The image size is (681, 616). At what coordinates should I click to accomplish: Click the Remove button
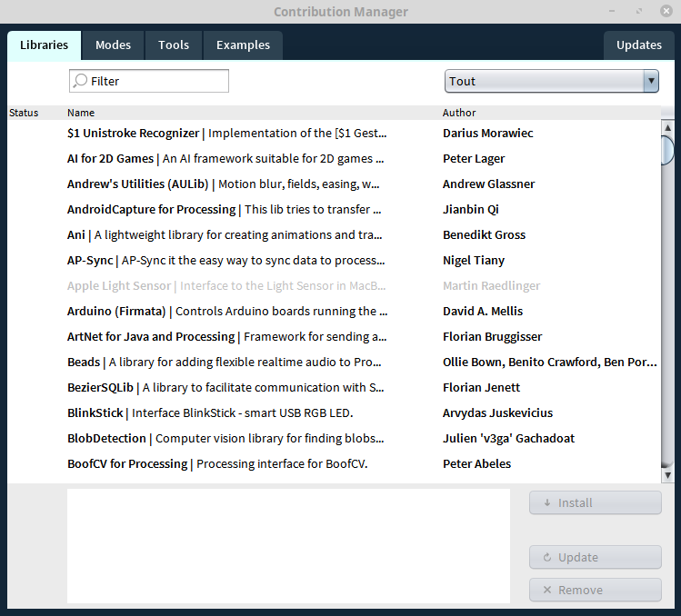(595, 590)
